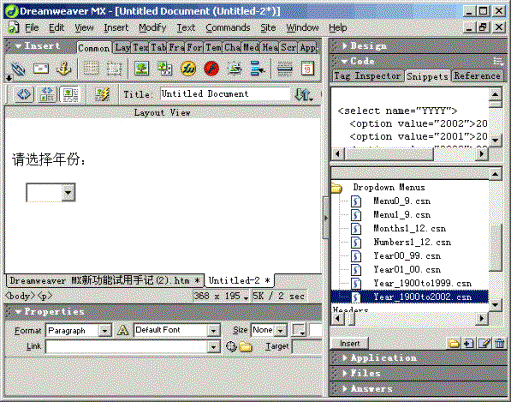Switch to Show Code View
Viewport: 511px width, 402px height.
(x=24, y=94)
